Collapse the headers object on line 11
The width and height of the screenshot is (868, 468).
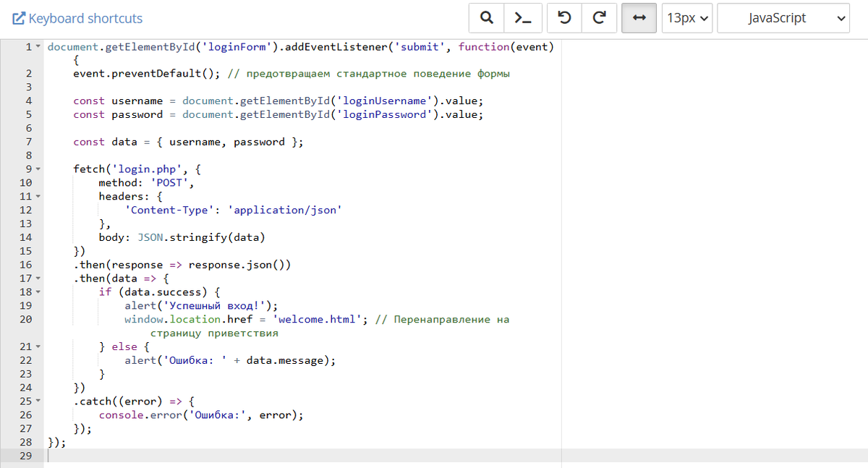38,196
